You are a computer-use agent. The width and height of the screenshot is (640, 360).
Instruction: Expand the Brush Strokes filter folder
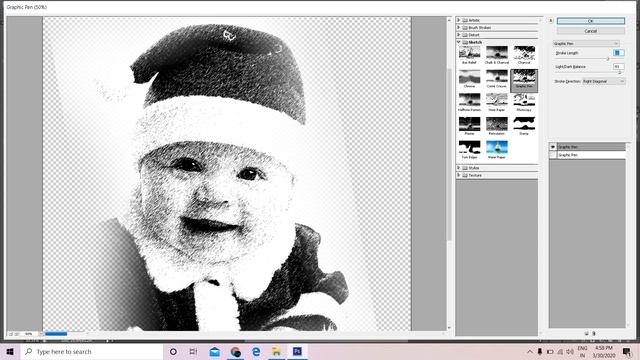pos(459,27)
